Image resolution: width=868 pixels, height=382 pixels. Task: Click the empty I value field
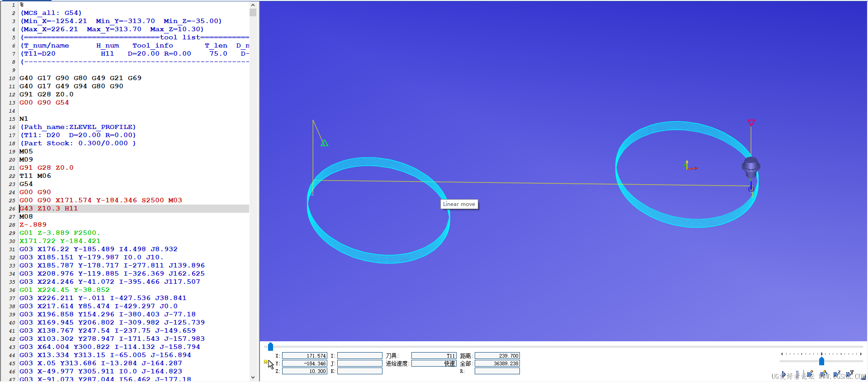[360, 356]
